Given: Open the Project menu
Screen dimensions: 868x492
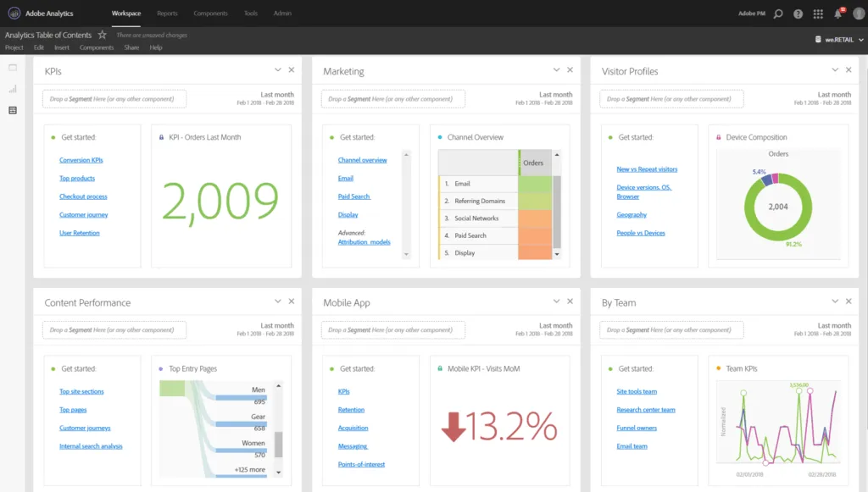Looking at the screenshot, I should point(14,47).
